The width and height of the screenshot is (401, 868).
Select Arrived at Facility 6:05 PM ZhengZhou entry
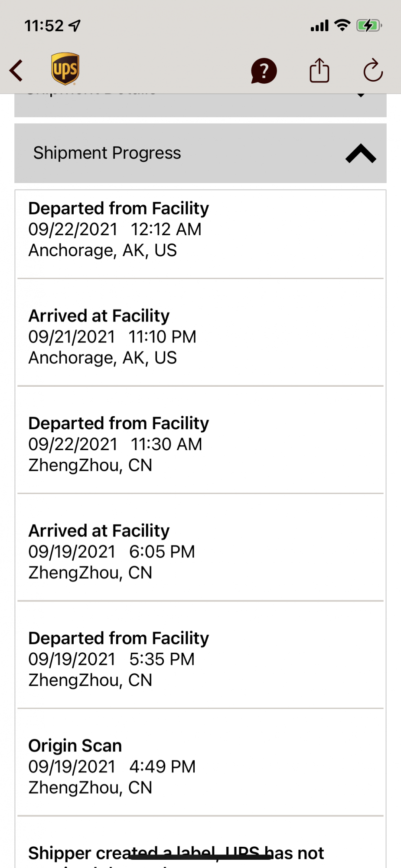(x=200, y=548)
